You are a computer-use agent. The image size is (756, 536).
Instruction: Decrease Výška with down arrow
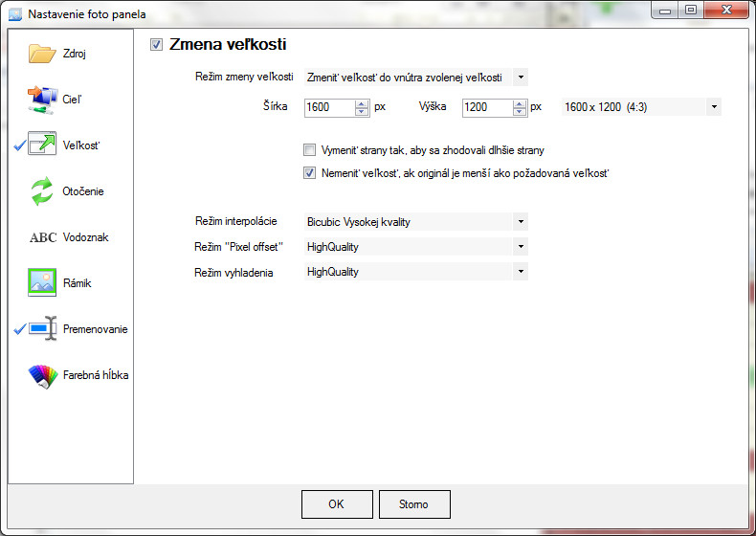[x=520, y=111]
